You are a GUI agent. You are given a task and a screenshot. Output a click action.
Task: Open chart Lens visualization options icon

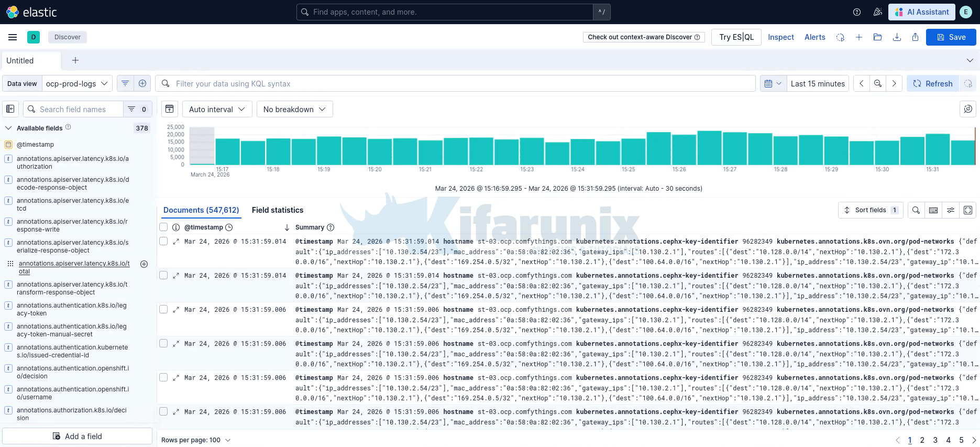(x=968, y=109)
